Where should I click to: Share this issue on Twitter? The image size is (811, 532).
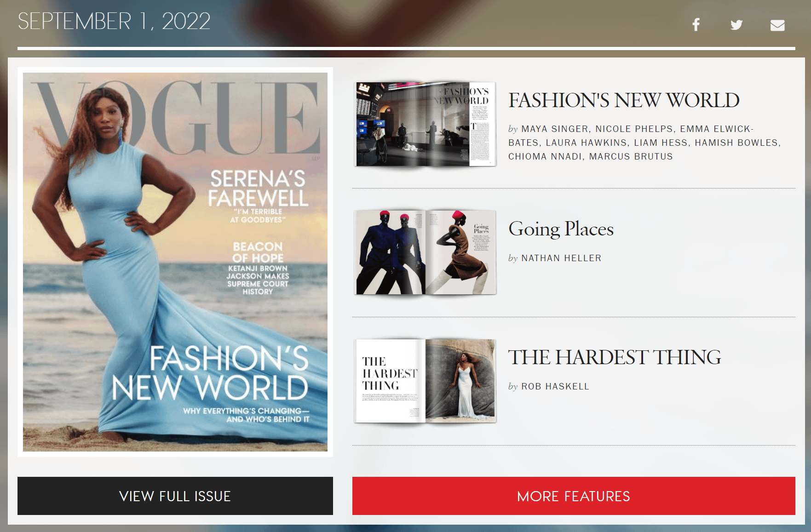click(736, 24)
